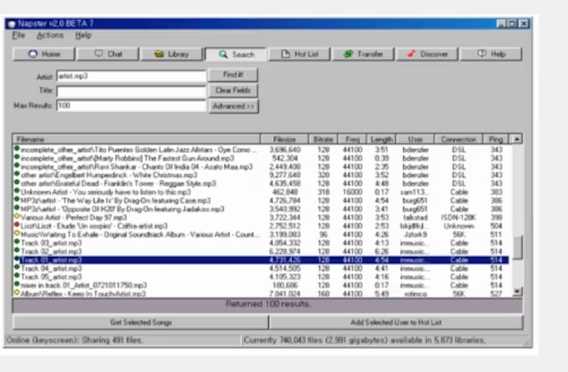Image resolution: width=568 pixels, height=372 pixels.
Task: Open the Library section
Action: [172, 54]
